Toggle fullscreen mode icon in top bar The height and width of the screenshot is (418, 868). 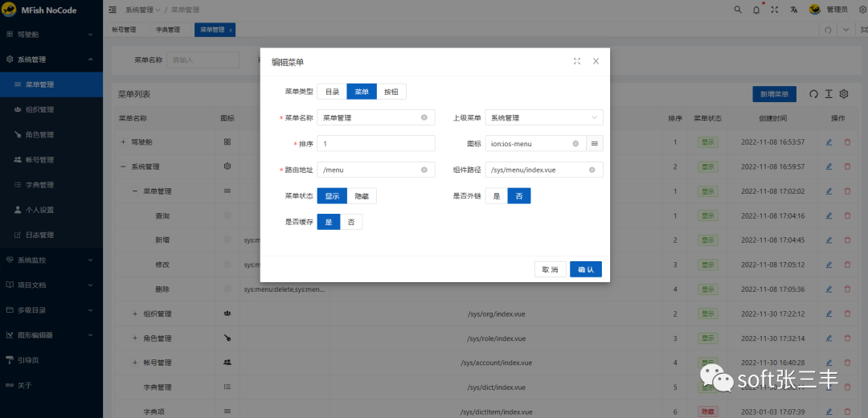tap(775, 10)
